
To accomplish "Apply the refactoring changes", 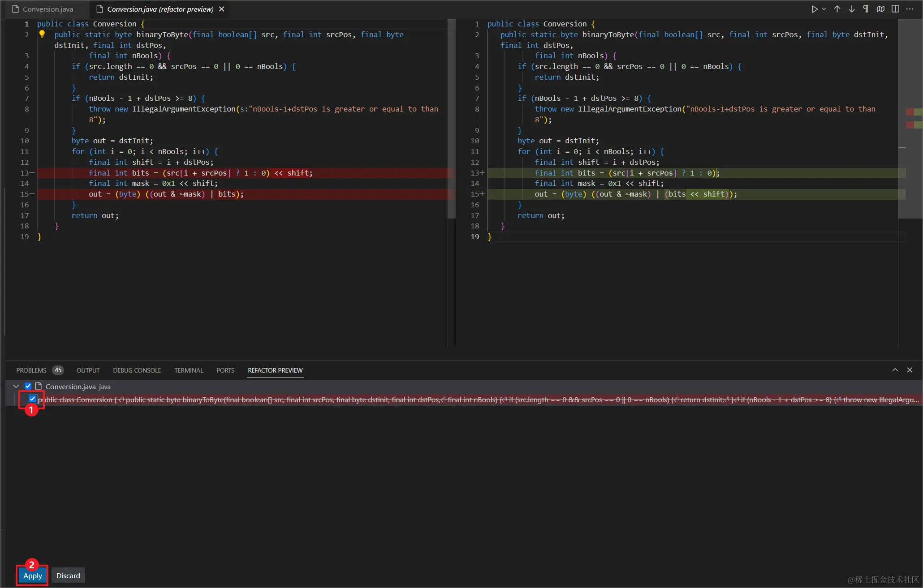I will (x=33, y=575).
